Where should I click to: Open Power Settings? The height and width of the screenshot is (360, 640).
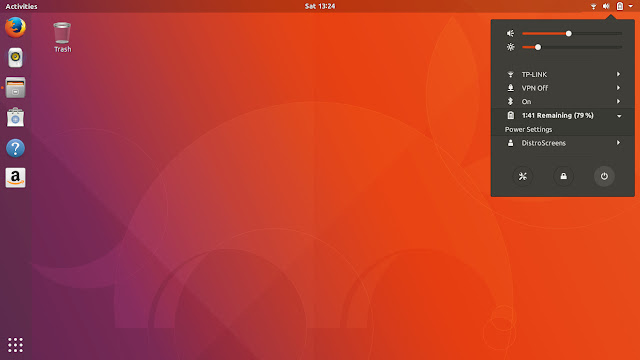coord(562,129)
